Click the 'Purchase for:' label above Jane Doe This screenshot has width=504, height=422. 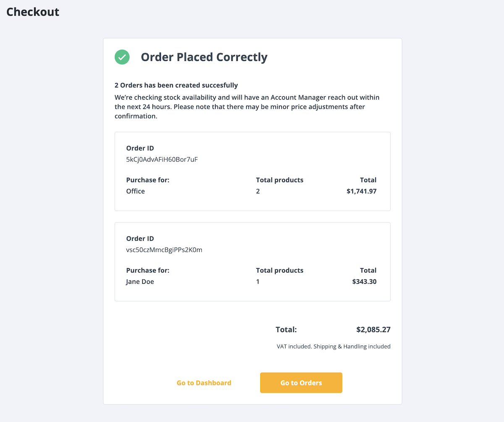pyautogui.click(x=147, y=270)
